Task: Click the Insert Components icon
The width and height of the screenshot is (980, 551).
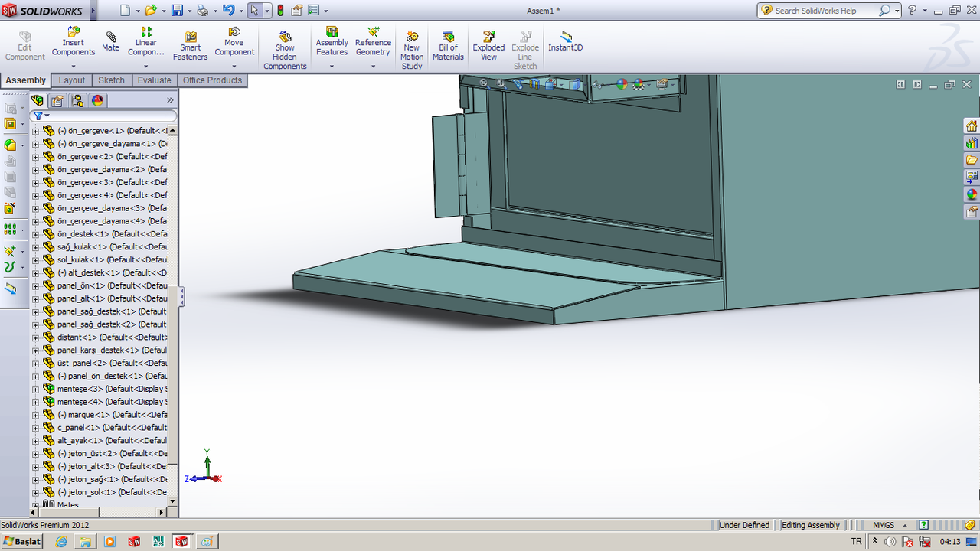Action: [73, 32]
